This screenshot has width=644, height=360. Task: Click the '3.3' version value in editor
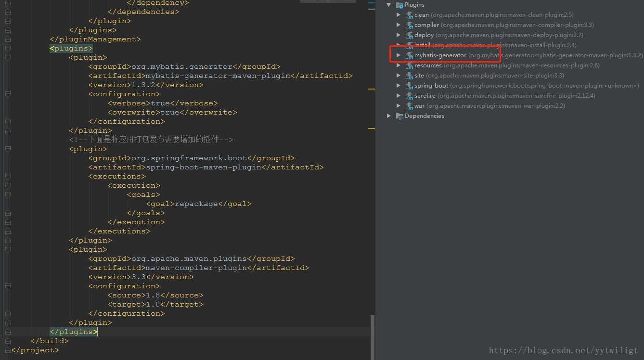tap(139, 277)
